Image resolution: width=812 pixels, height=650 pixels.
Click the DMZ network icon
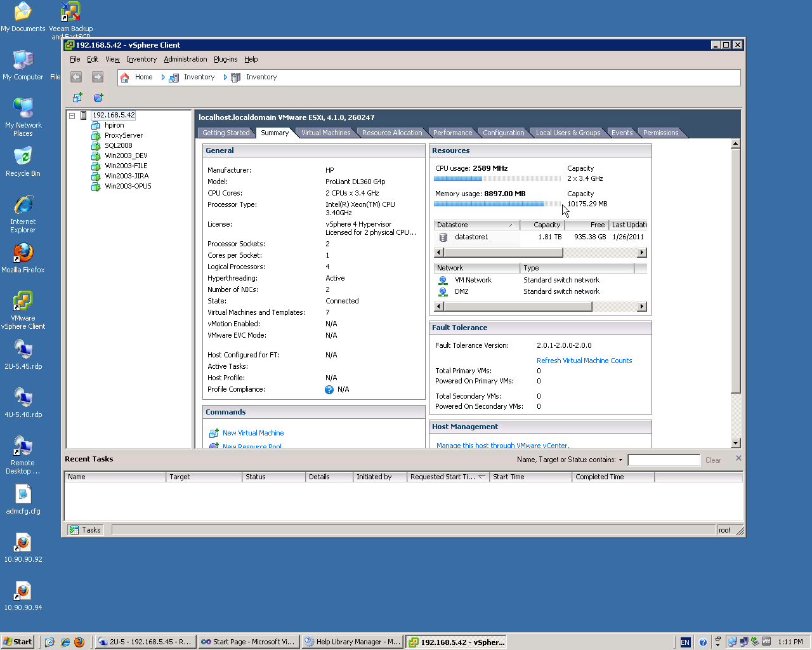click(x=443, y=292)
